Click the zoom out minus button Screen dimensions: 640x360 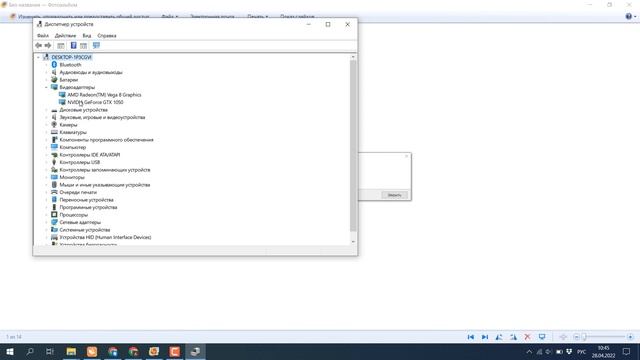point(576,337)
